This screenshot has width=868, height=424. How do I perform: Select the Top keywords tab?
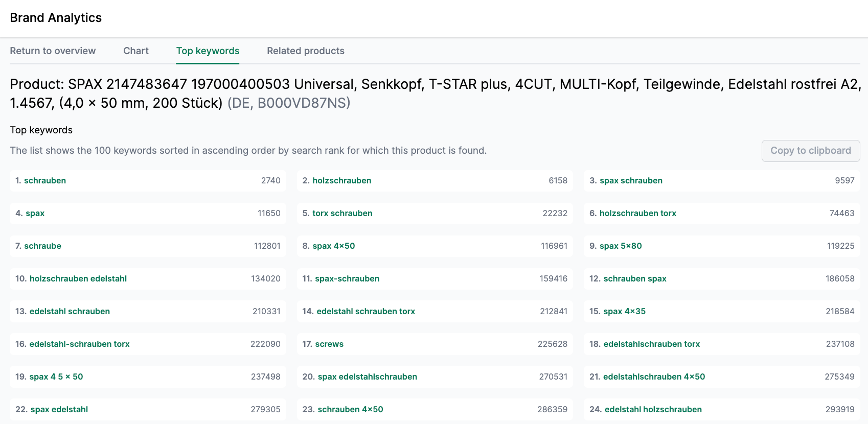(x=208, y=51)
